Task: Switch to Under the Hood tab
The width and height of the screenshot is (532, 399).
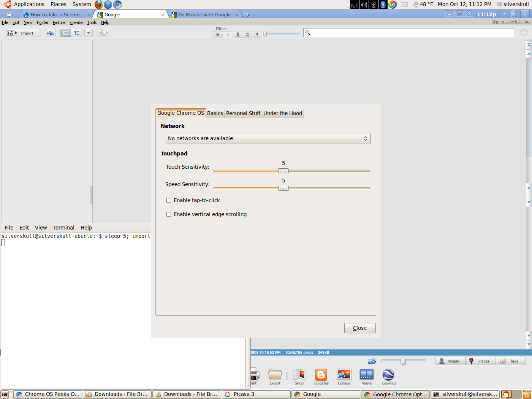Action: pyautogui.click(x=283, y=113)
